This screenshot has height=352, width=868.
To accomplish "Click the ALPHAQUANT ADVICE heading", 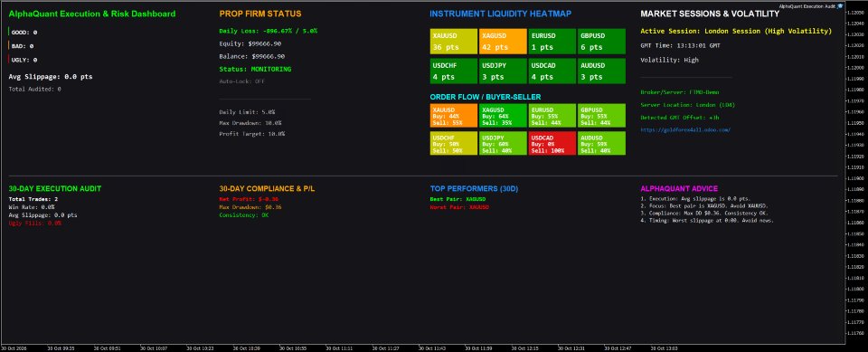I will coord(679,189).
